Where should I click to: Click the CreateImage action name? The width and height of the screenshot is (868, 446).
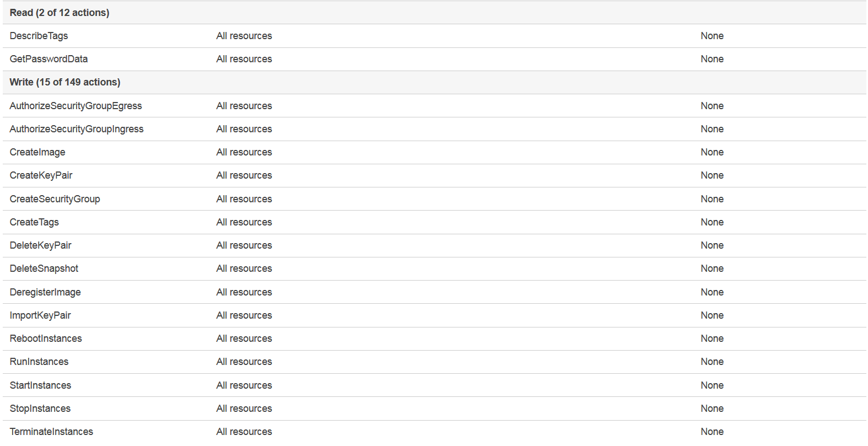(x=37, y=152)
